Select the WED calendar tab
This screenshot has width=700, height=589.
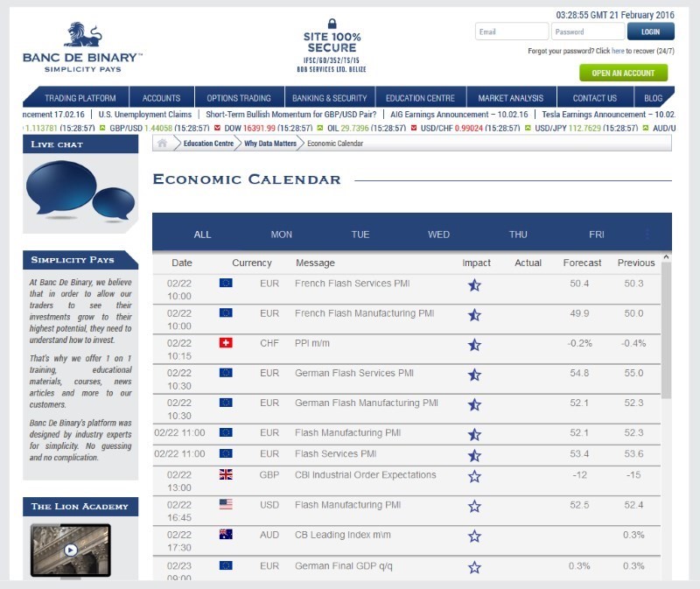coord(439,235)
